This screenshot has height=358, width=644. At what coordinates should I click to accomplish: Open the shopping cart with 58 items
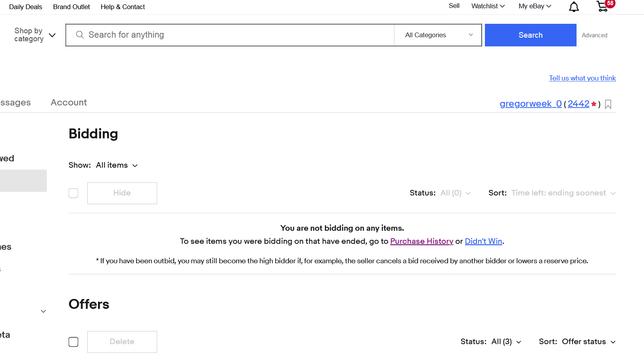602,6
